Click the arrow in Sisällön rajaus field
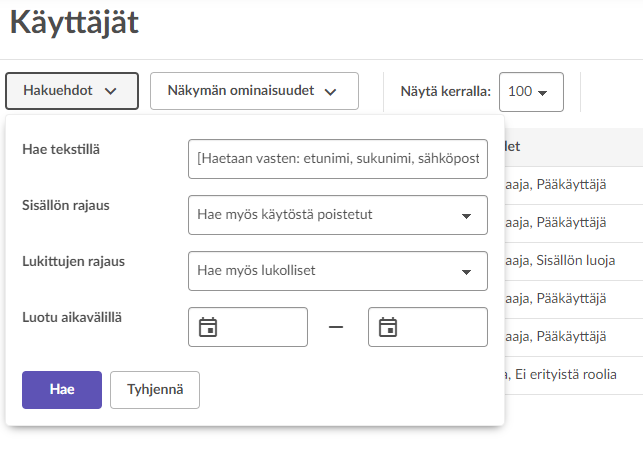 point(466,215)
